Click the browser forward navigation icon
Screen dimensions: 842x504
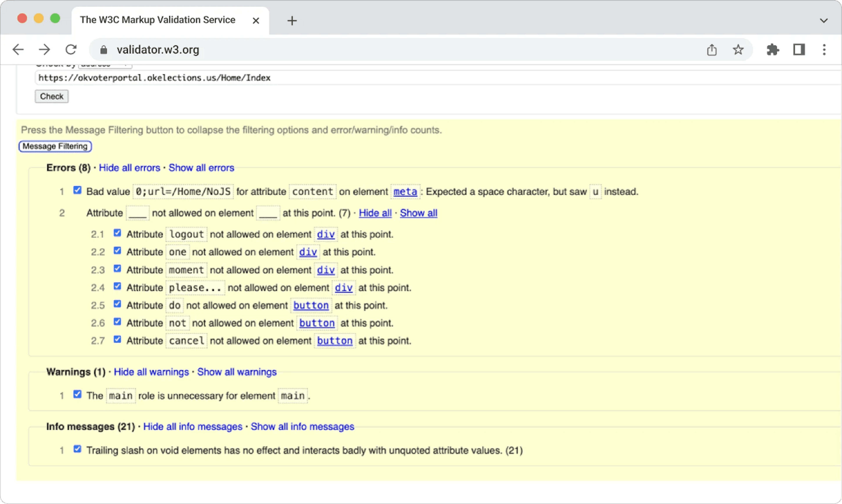point(45,49)
